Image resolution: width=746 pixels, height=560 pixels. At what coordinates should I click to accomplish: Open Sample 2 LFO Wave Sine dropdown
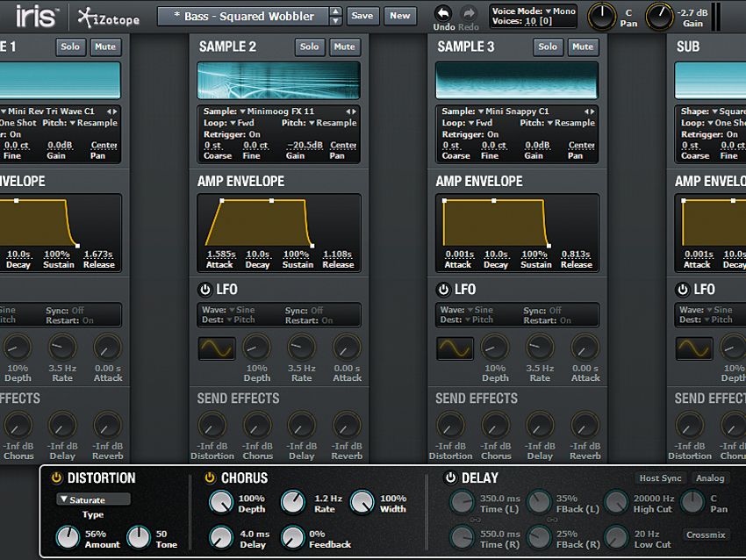click(x=241, y=310)
